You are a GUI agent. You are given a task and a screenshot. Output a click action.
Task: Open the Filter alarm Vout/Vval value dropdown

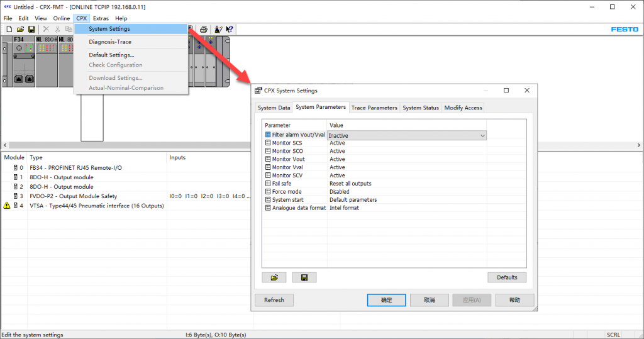[x=482, y=136]
